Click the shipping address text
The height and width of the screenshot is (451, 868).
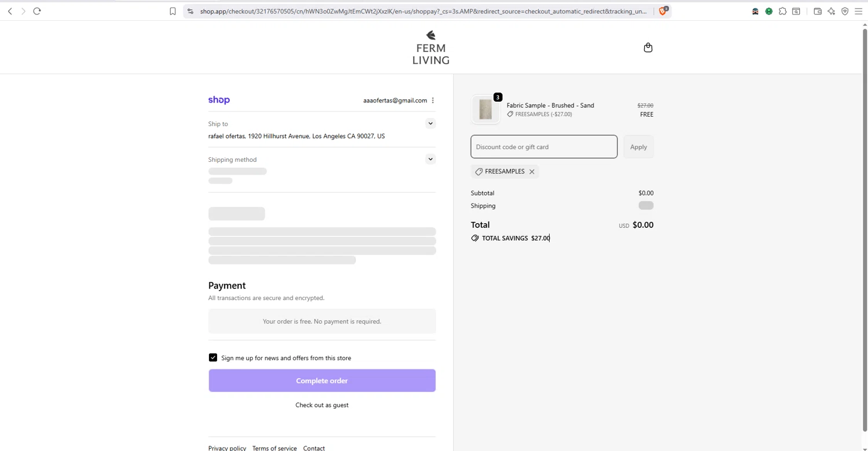click(x=296, y=136)
